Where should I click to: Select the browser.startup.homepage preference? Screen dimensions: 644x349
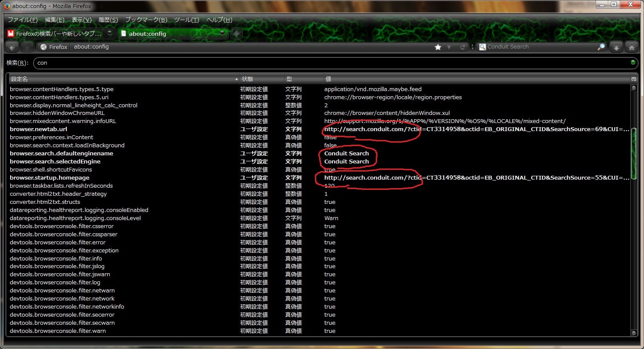point(320,177)
